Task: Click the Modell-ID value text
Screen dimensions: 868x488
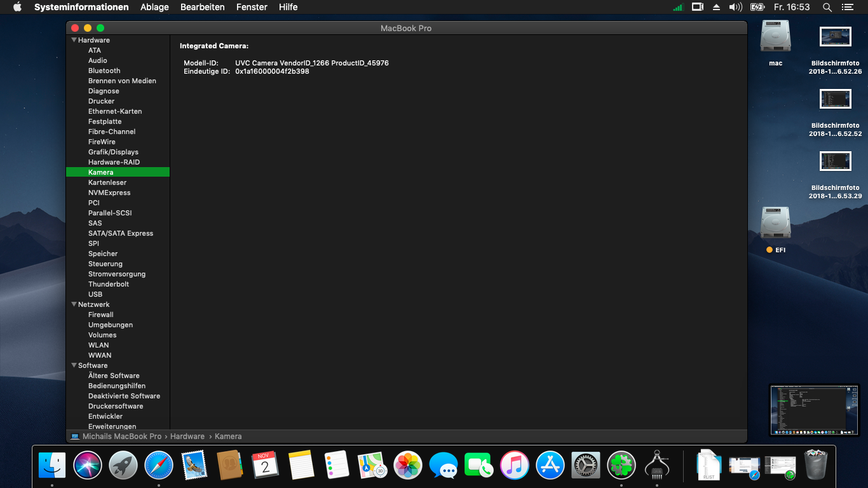Action: (x=312, y=63)
